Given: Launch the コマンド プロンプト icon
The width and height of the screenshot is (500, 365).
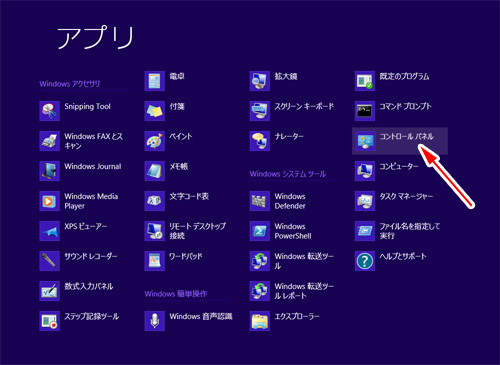Looking at the screenshot, I should click(365, 111).
